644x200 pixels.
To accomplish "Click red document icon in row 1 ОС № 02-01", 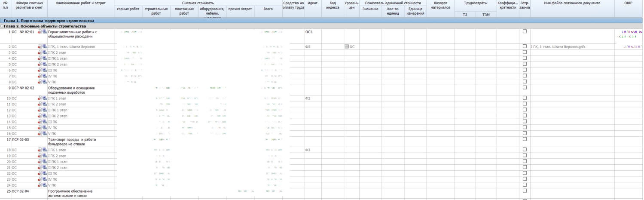I will pos(40,32).
